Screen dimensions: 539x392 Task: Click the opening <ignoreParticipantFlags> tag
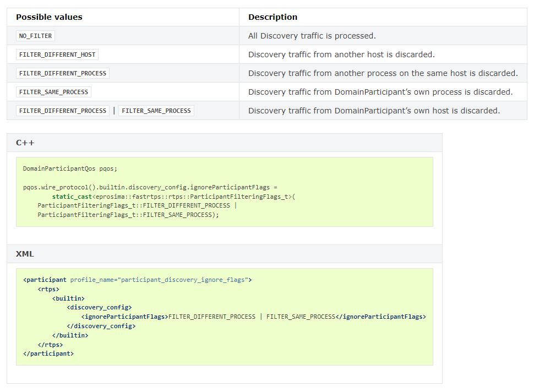[x=124, y=317]
